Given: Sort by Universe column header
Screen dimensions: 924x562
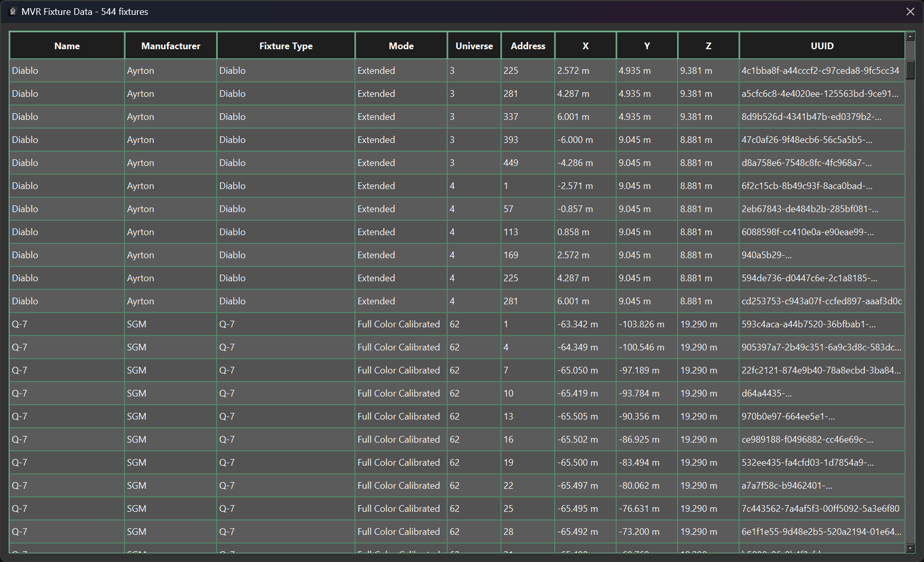Looking at the screenshot, I should tap(474, 46).
